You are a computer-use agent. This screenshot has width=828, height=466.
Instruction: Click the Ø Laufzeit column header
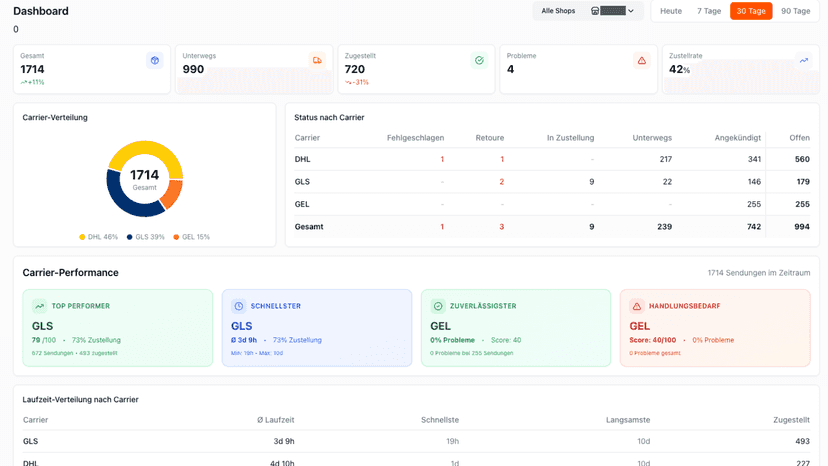(276, 420)
